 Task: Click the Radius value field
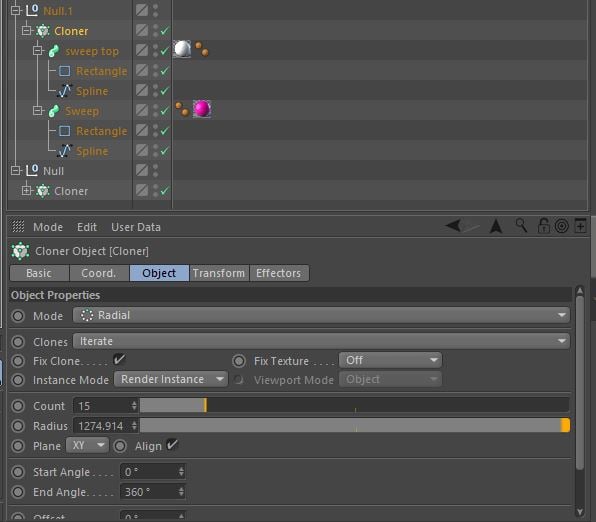tap(101, 426)
